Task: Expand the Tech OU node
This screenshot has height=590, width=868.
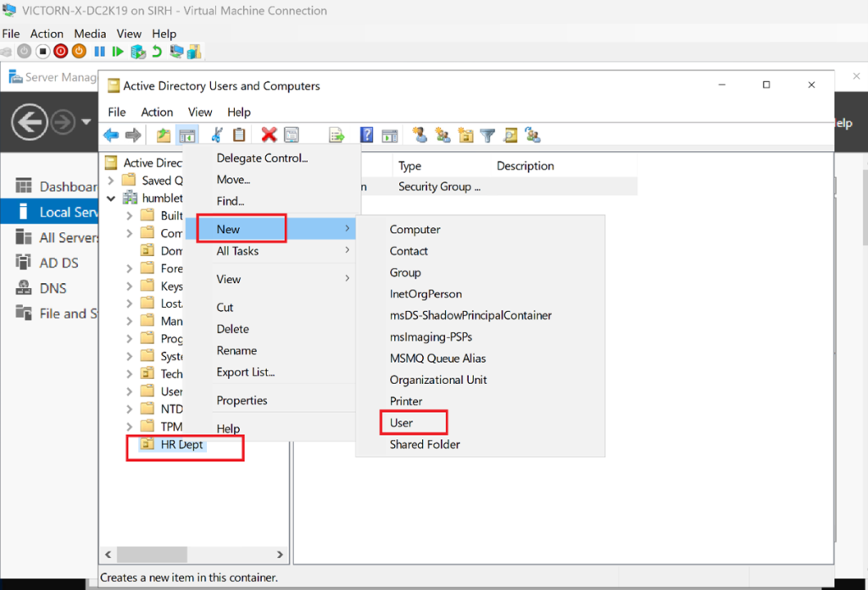Action: 129,374
